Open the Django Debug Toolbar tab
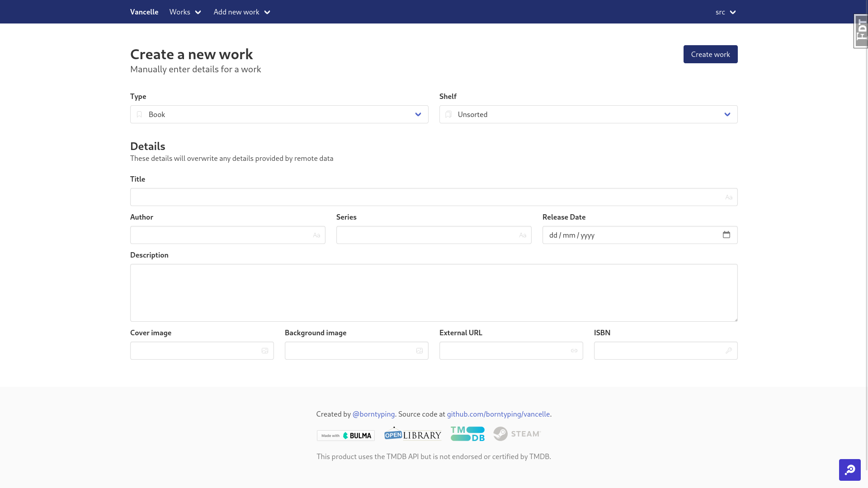This screenshot has width=868, height=488. [861, 31]
